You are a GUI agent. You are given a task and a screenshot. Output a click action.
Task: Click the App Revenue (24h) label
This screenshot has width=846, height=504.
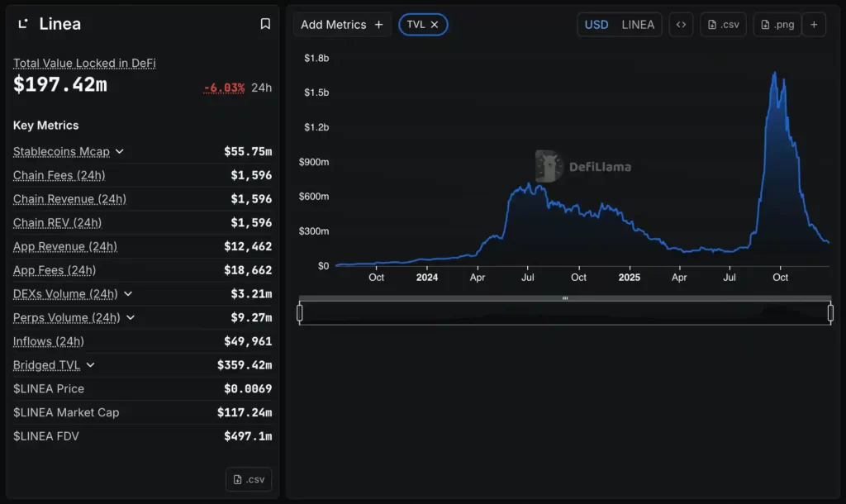click(x=64, y=246)
